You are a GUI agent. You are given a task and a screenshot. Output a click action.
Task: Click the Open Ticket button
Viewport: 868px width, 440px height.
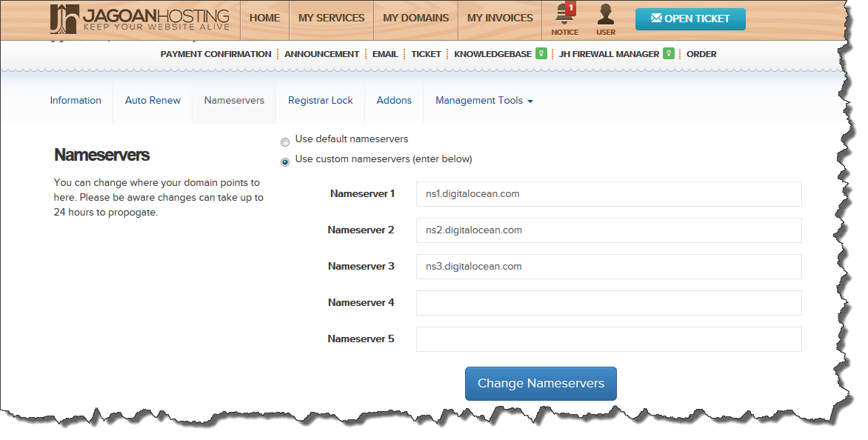[690, 19]
